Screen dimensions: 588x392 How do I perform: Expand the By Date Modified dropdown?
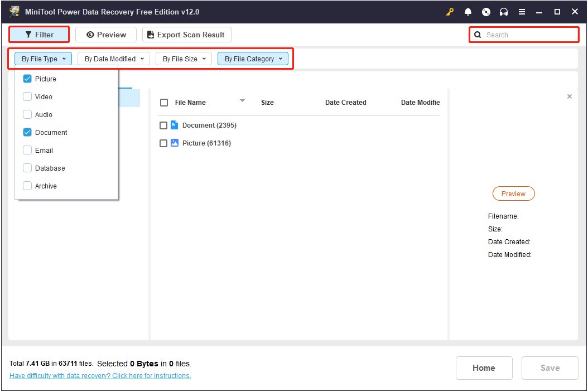(x=114, y=59)
